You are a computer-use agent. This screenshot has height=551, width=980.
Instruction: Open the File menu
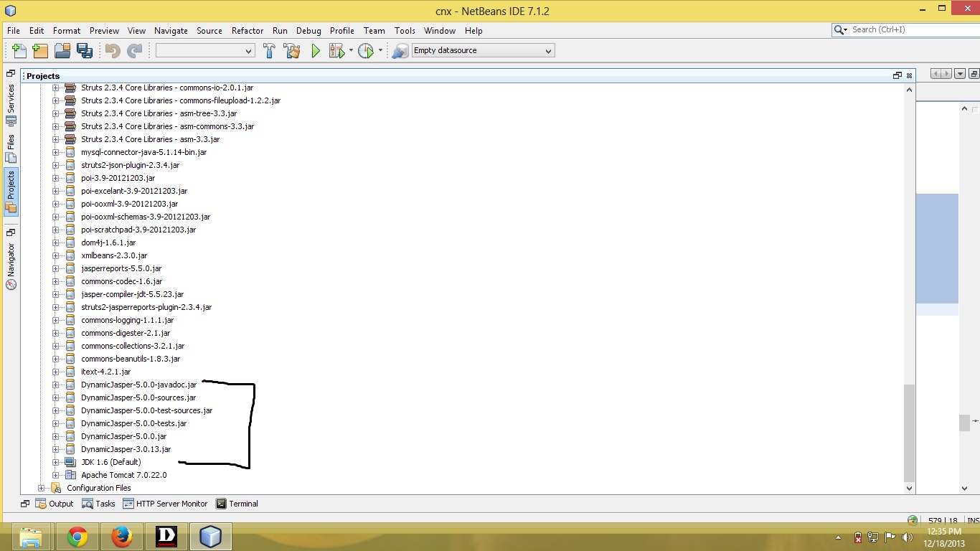point(14,31)
